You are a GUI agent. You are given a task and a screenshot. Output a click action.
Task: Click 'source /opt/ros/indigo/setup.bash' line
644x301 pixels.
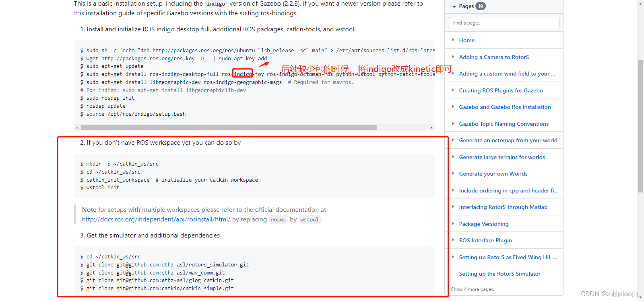(x=133, y=114)
